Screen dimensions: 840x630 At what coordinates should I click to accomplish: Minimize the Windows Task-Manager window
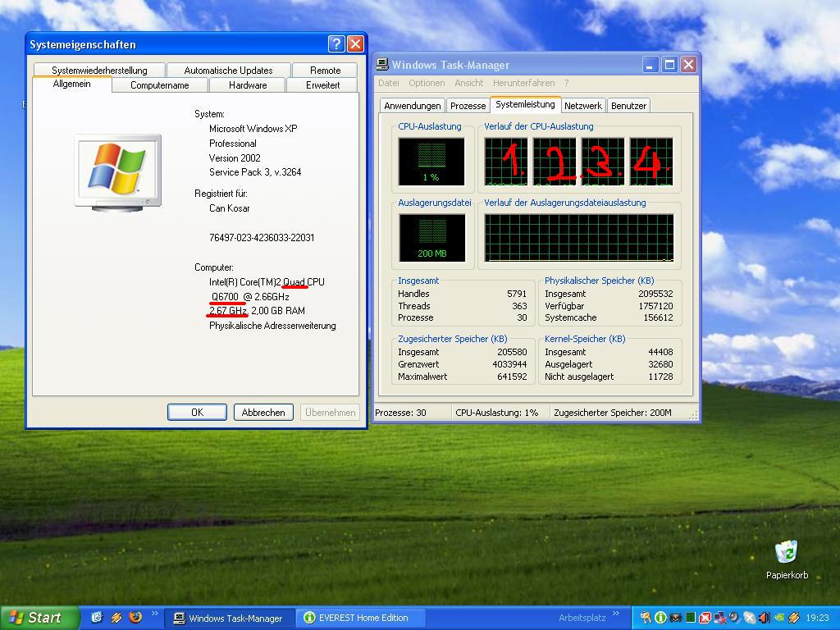tap(650, 65)
